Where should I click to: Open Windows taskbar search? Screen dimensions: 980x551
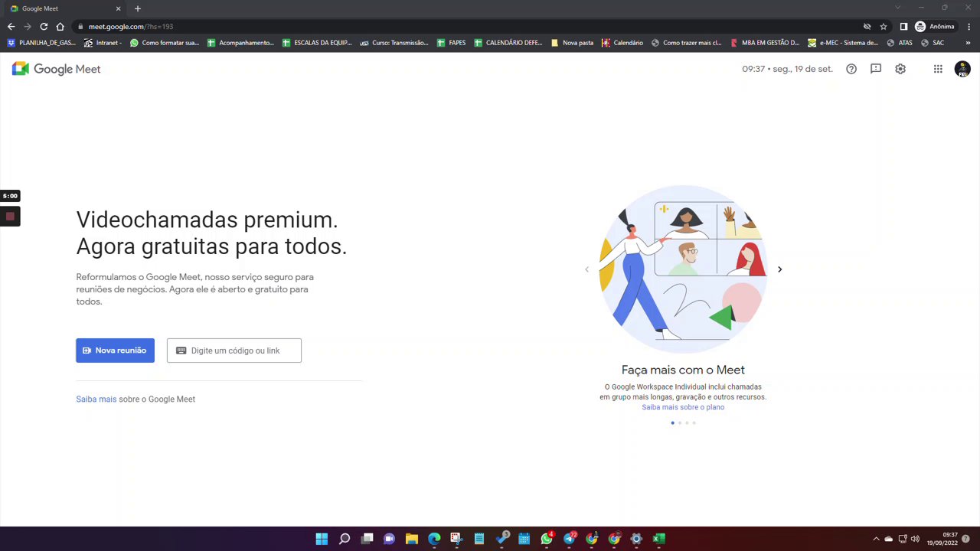pyautogui.click(x=345, y=539)
